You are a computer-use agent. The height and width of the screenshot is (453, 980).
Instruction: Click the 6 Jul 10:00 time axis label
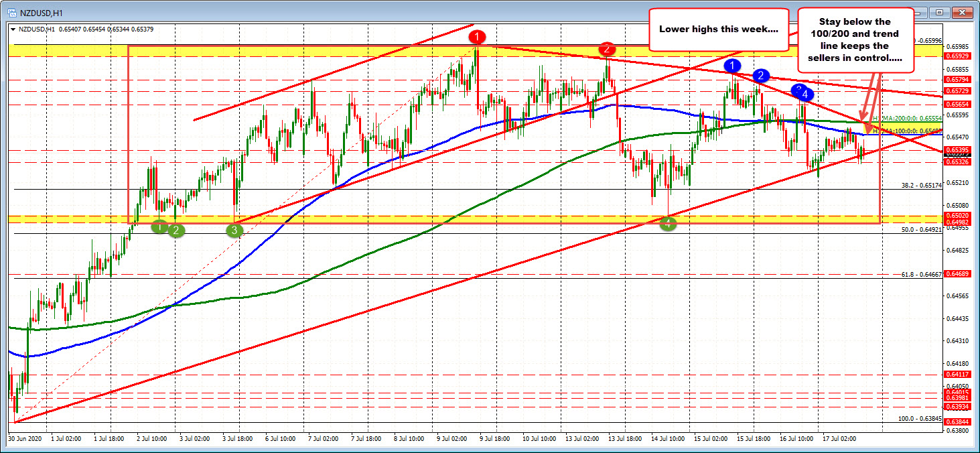pyautogui.click(x=279, y=438)
